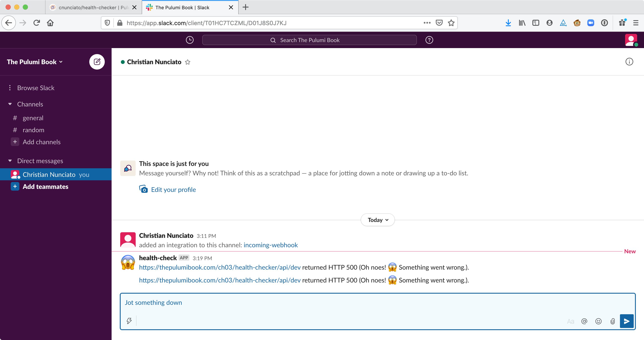Viewport: 644px width, 340px height.
Task: Toggle the Firefox sidebar
Action: click(x=536, y=23)
